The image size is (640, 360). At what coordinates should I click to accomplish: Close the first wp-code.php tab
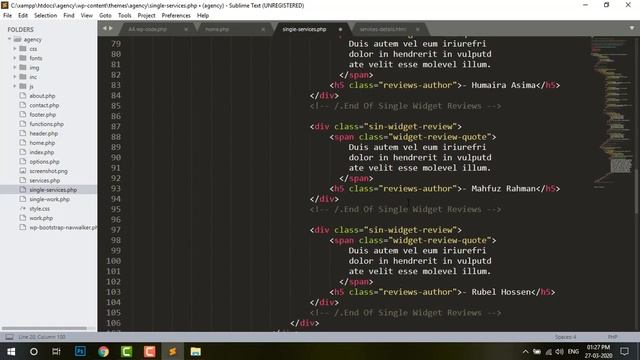tap(186, 29)
